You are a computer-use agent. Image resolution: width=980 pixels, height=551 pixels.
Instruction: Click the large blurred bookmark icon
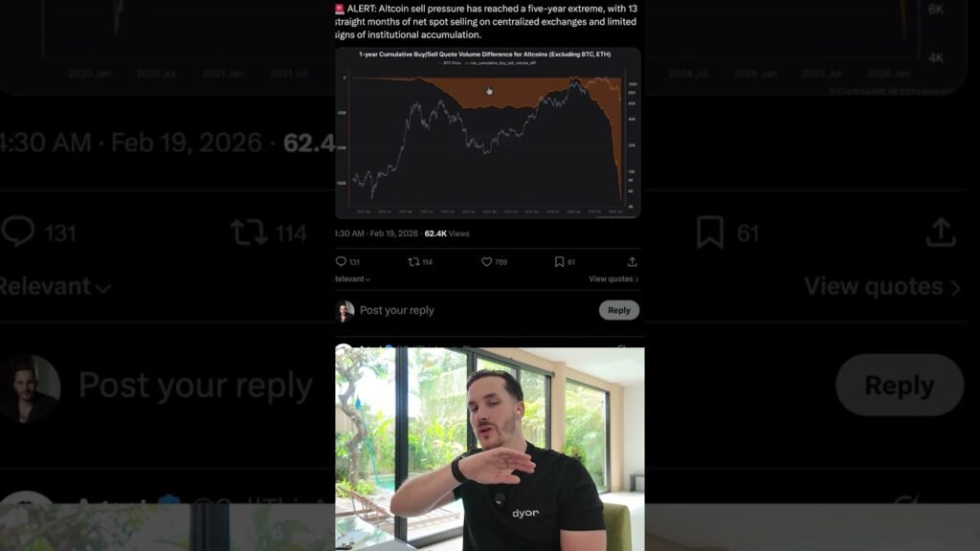tap(710, 232)
